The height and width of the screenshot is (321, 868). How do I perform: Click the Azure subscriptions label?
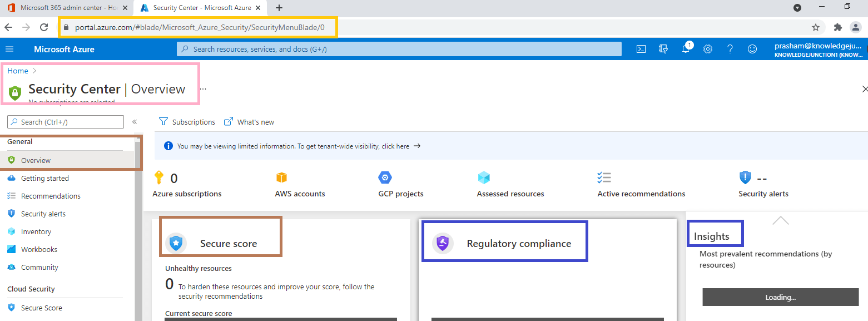(x=187, y=194)
